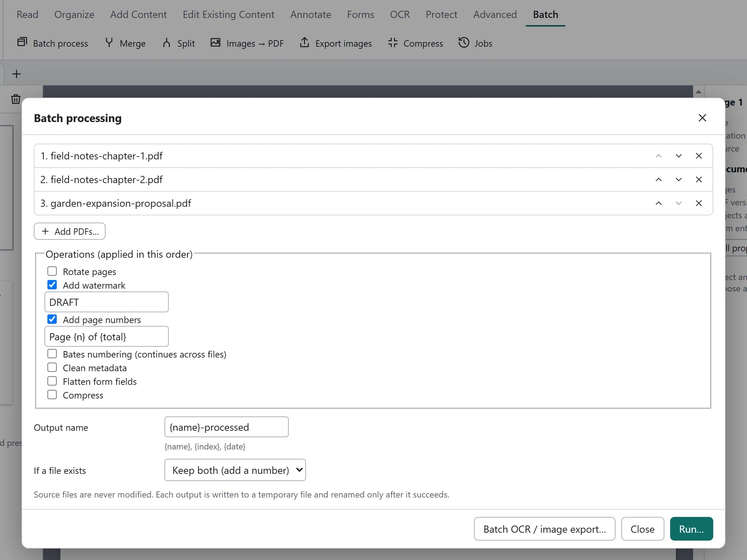747x560 pixels.
Task: Move field-notes-chapter-2.pdf down
Action: click(x=678, y=179)
